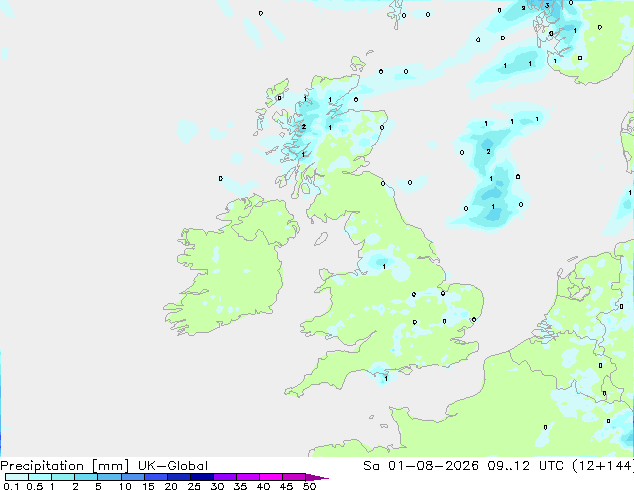Click the arrow tip past 50 on legend
634x490 pixels.
pos(319,477)
